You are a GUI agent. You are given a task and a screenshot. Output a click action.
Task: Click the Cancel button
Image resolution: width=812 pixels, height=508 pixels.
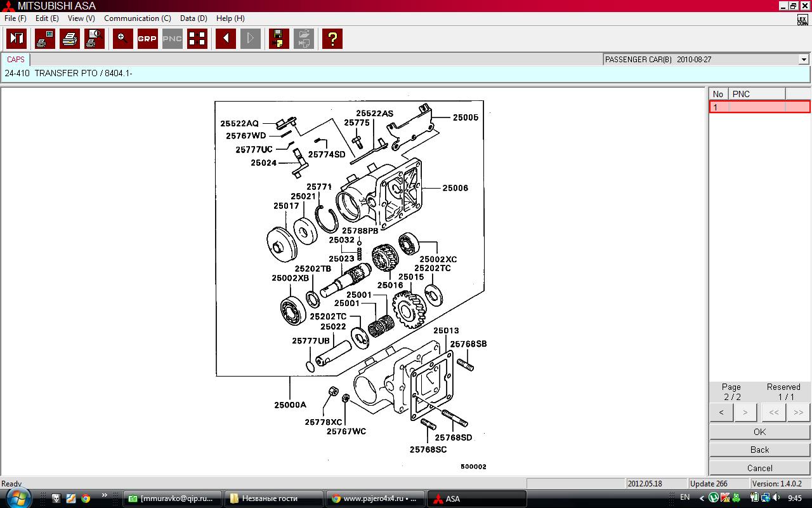click(759, 468)
